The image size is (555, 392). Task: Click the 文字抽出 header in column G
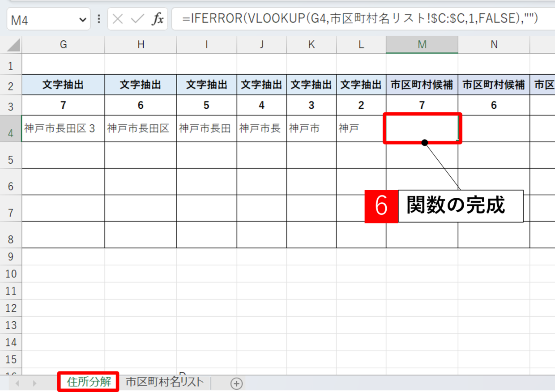click(63, 85)
